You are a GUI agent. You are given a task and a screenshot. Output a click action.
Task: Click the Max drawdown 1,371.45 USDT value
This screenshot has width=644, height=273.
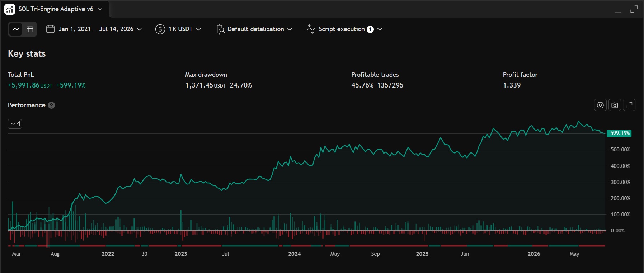click(x=206, y=85)
